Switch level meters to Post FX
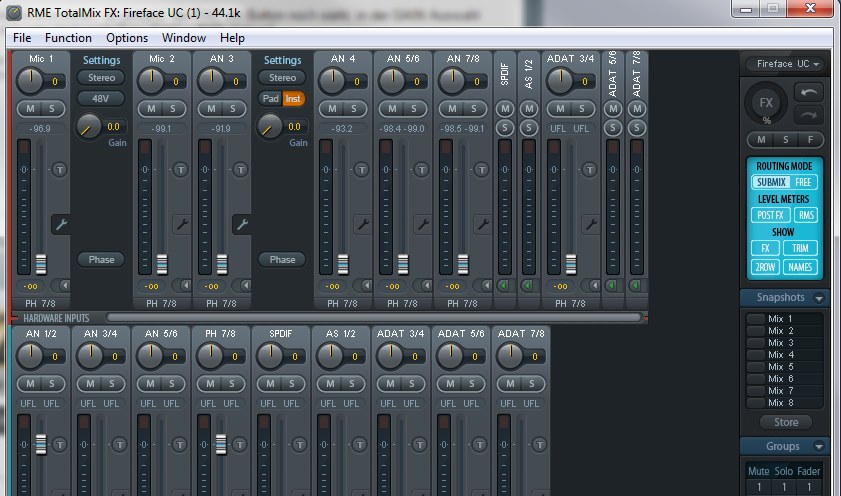 pyautogui.click(x=771, y=215)
